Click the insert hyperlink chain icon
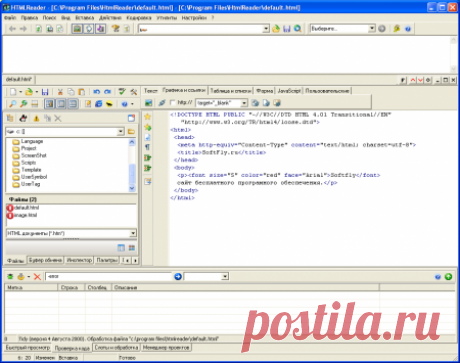This screenshot has height=363, width=460. pyautogui.click(x=162, y=103)
